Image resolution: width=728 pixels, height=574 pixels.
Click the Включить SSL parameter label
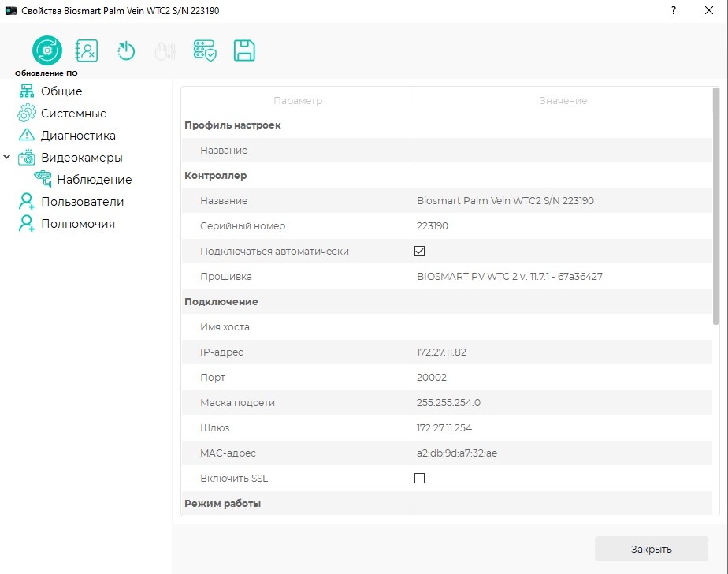pos(234,479)
